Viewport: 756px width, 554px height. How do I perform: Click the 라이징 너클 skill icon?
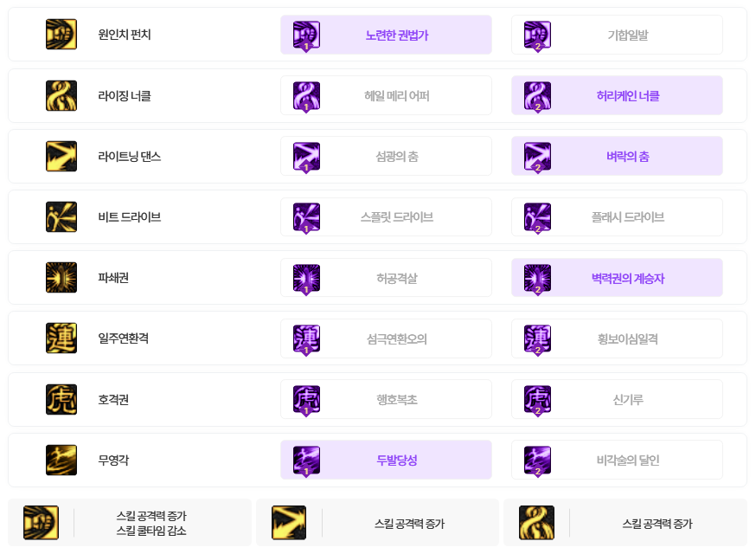click(x=61, y=95)
